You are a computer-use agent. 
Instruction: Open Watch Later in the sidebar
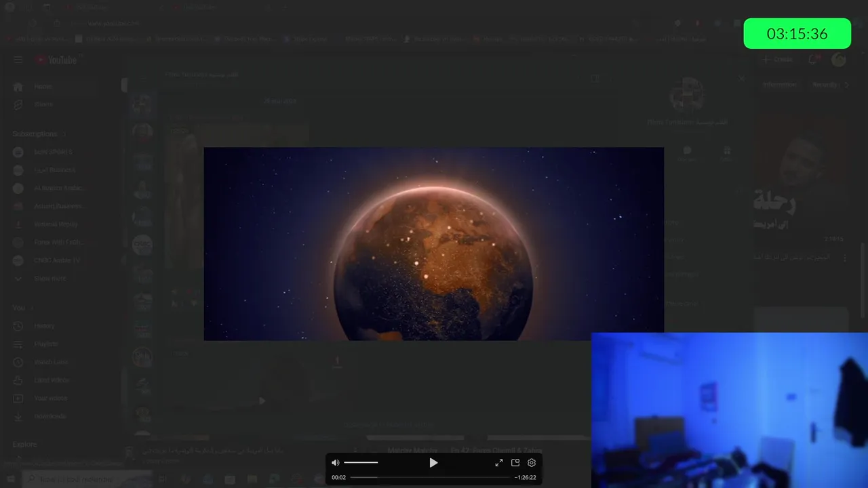point(52,362)
